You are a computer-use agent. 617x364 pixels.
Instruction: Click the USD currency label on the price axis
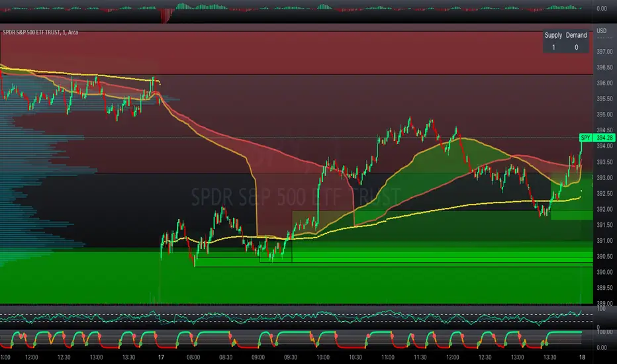pyautogui.click(x=602, y=30)
